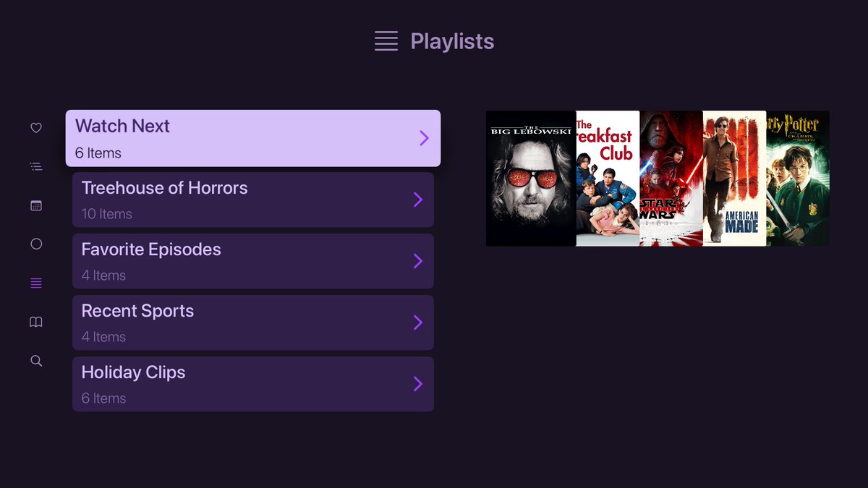Click the Playlists page title text
This screenshot has width=868, height=488.
coord(452,41)
